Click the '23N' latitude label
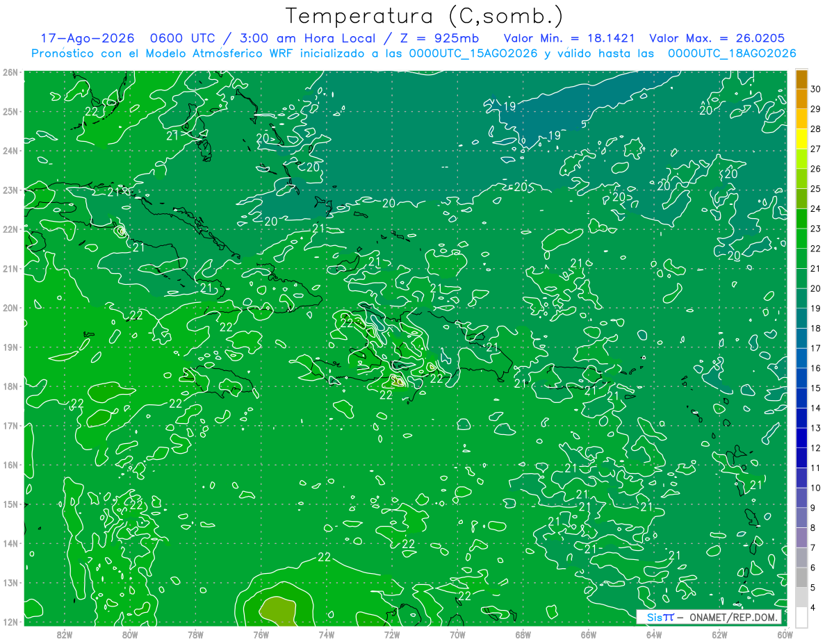Viewport: 834px width, 644px height. (x=10, y=190)
